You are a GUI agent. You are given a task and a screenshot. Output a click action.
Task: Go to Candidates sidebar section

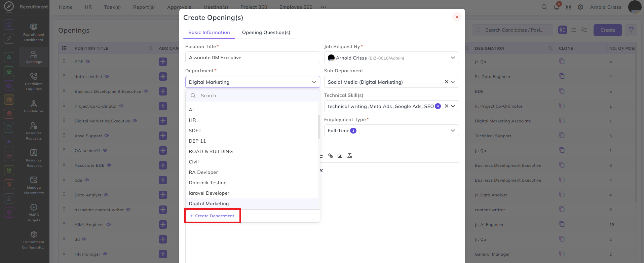pyautogui.click(x=34, y=106)
